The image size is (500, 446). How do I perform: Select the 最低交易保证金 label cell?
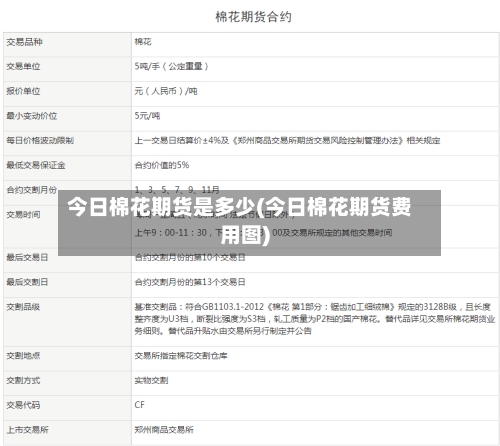67,168
